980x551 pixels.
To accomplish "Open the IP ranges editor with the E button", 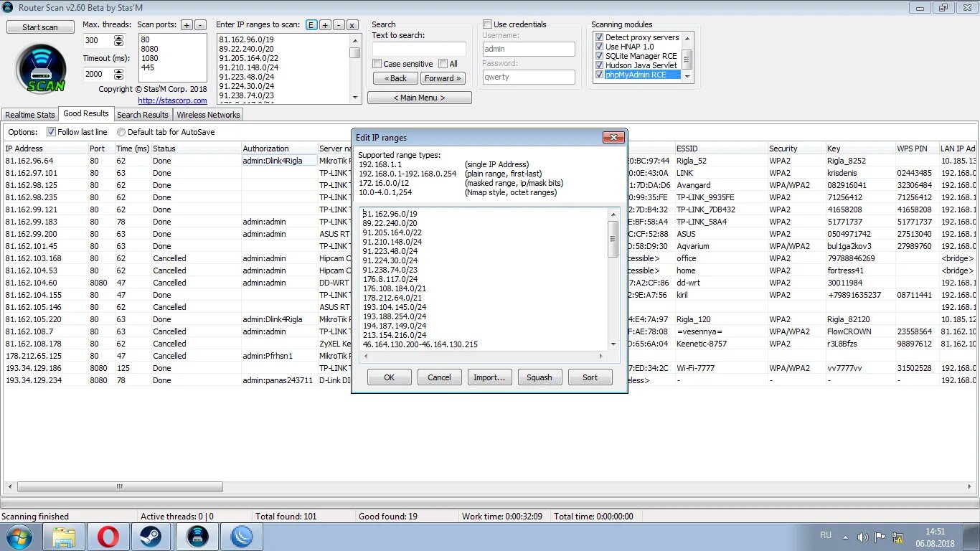I will point(311,24).
